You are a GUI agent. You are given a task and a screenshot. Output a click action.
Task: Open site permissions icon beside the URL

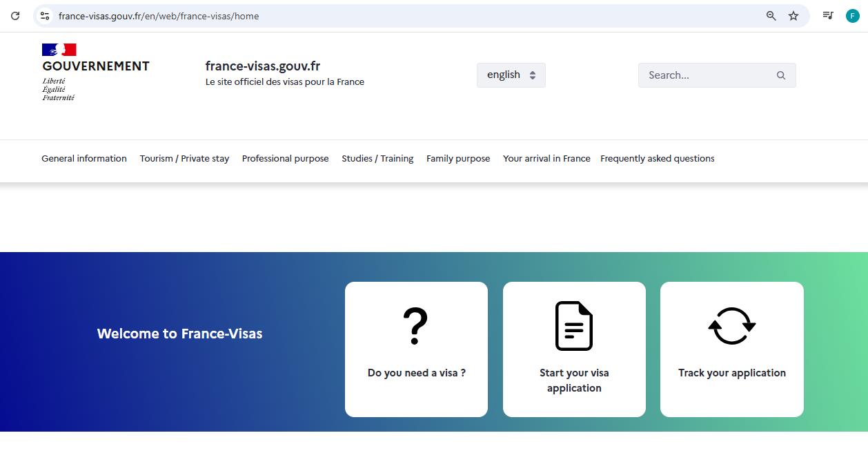(44, 15)
